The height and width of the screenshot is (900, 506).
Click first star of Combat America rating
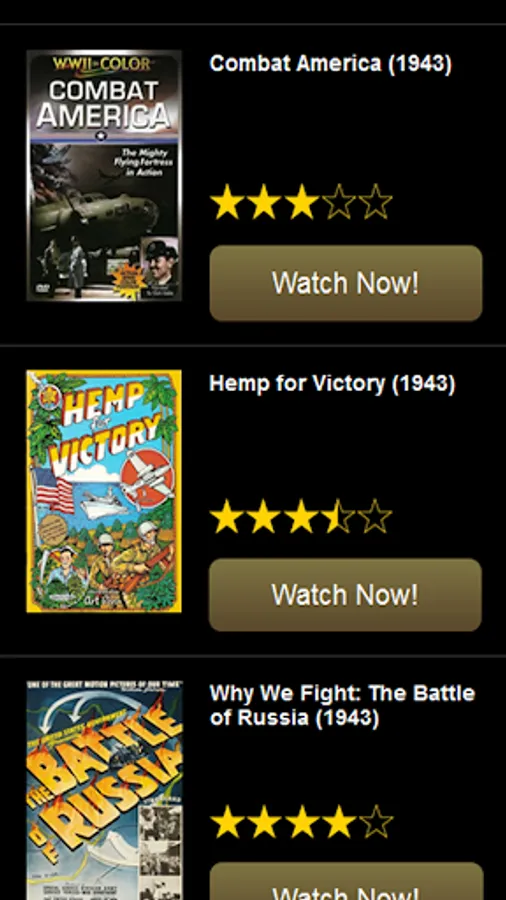[x=227, y=201]
